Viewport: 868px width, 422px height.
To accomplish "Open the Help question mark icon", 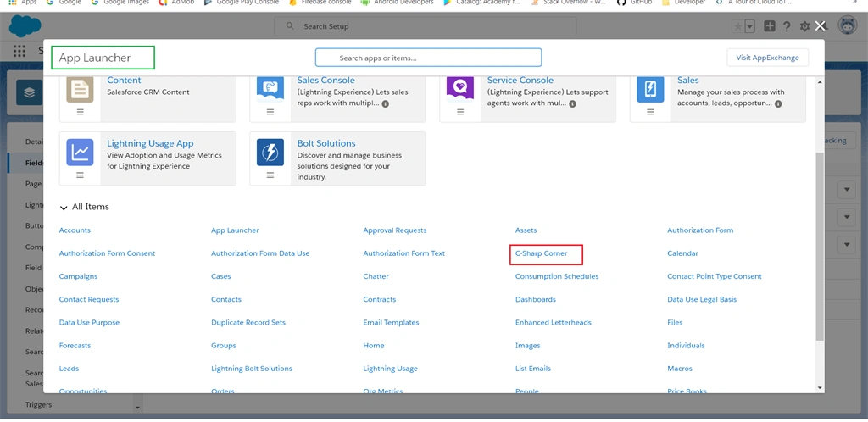I will coord(787,26).
